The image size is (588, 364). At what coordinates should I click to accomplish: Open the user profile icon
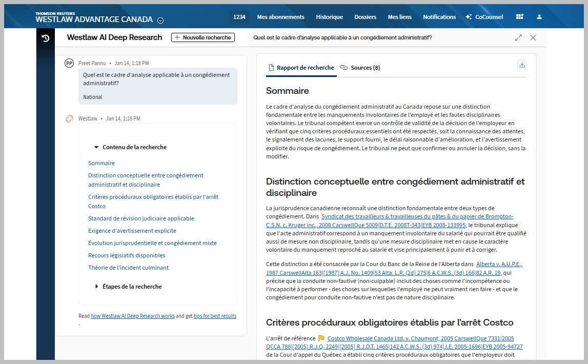pos(539,17)
